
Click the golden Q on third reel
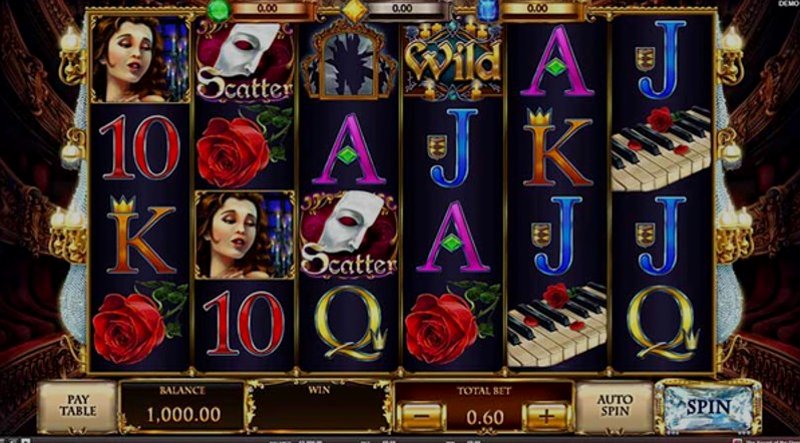point(350,323)
